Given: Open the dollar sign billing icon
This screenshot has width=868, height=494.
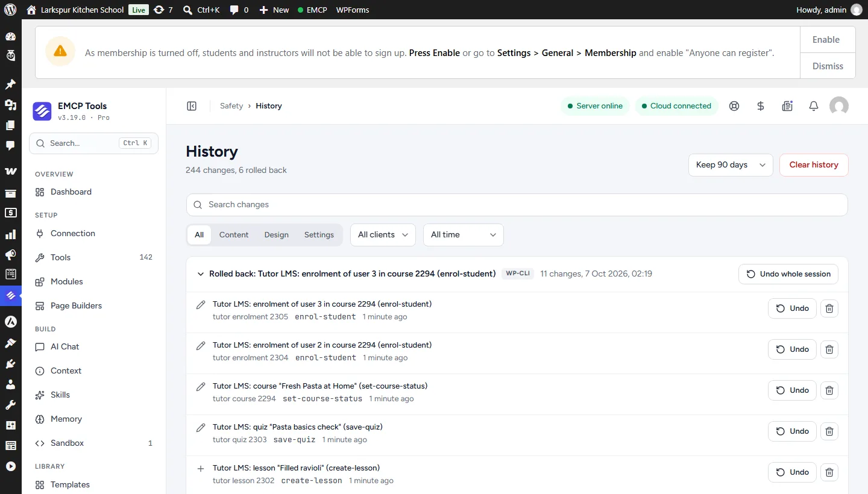Looking at the screenshot, I should [x=761, y=106].
